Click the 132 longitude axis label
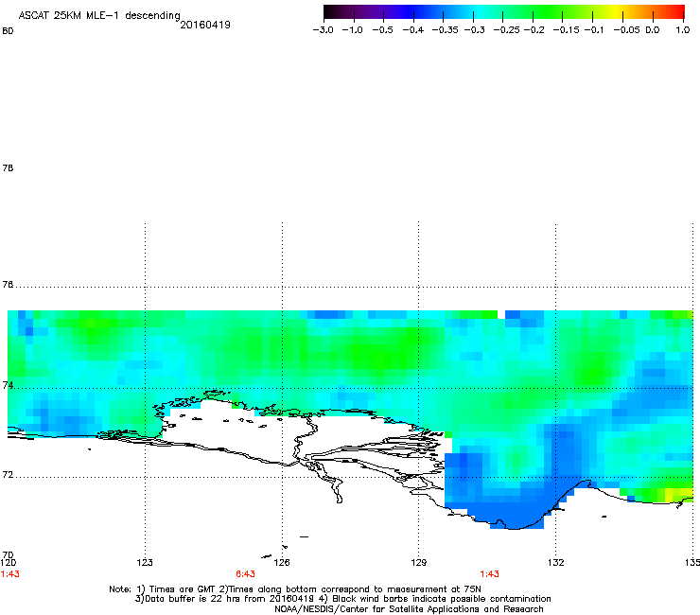 [x=555, y=563]
